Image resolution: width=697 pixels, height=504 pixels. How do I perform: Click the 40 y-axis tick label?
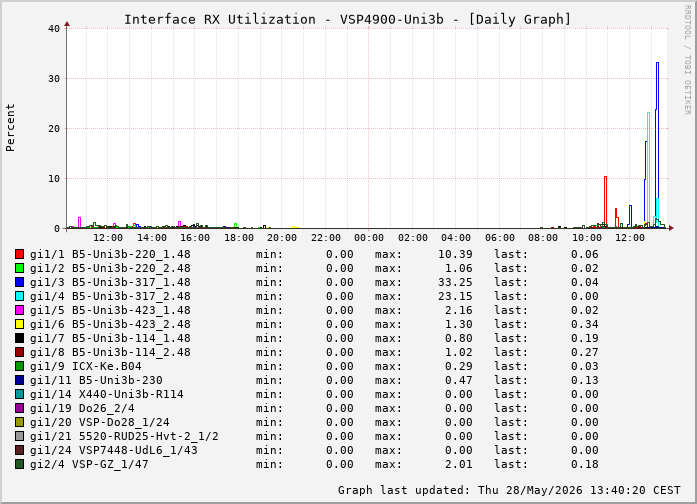(54, 28)
